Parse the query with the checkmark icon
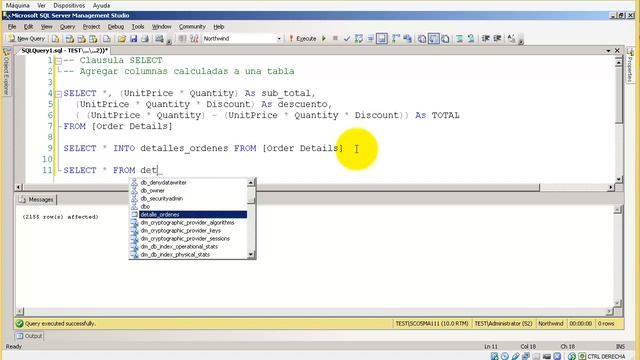Screen dimensions: 640x360 [347, 38]
